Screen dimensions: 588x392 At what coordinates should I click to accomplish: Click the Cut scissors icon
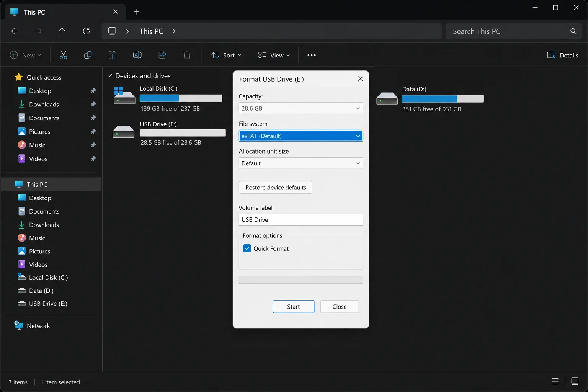click(63, 55)
